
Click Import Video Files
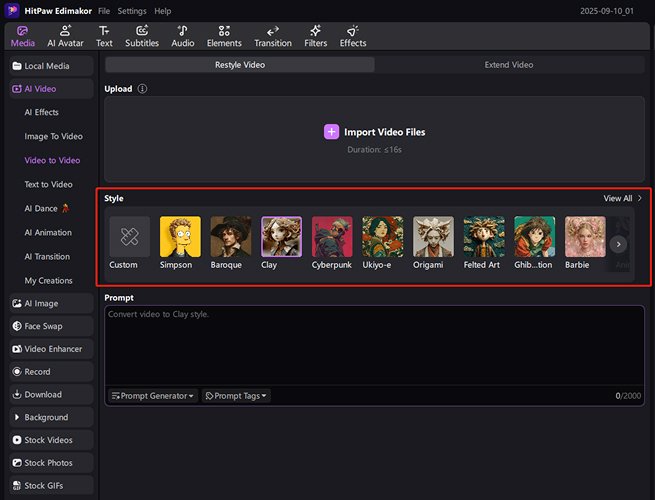[x=384, y=132]
